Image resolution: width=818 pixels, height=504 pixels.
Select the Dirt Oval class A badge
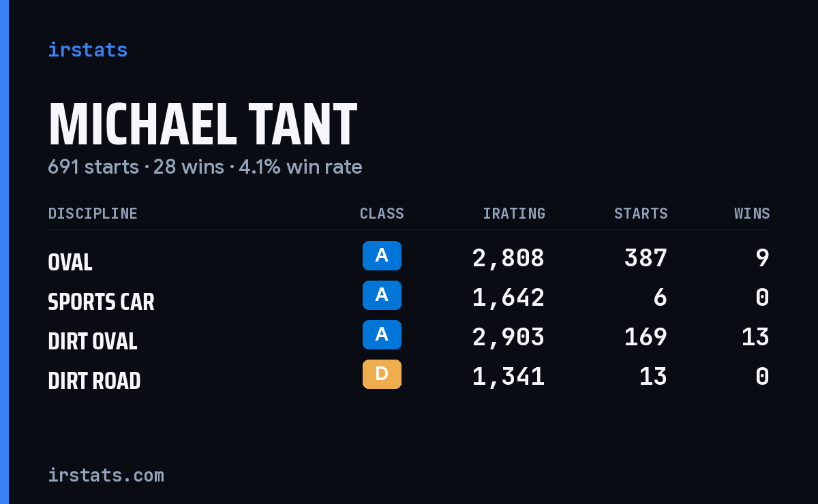382,334
